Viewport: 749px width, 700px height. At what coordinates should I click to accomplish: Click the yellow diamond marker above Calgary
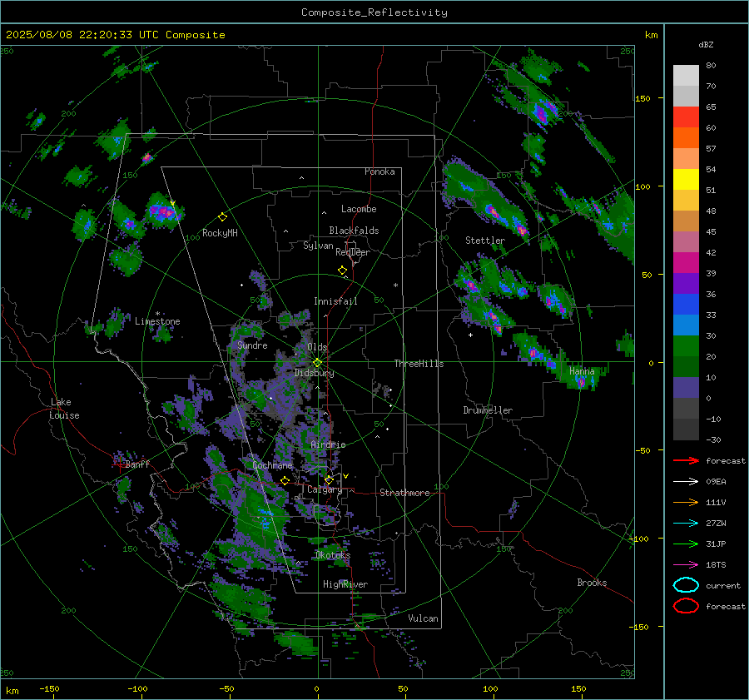click(x=329, y=479)
